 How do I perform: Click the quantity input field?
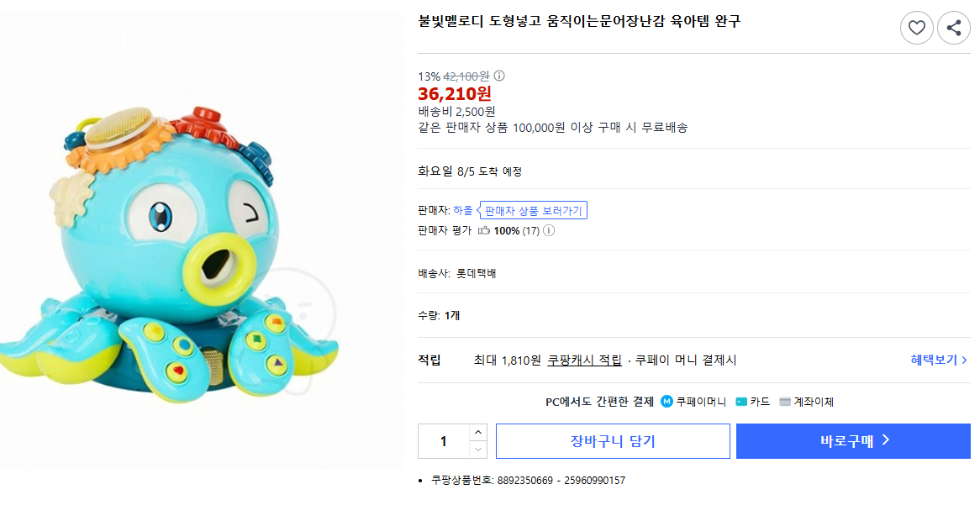pos(443,441)
